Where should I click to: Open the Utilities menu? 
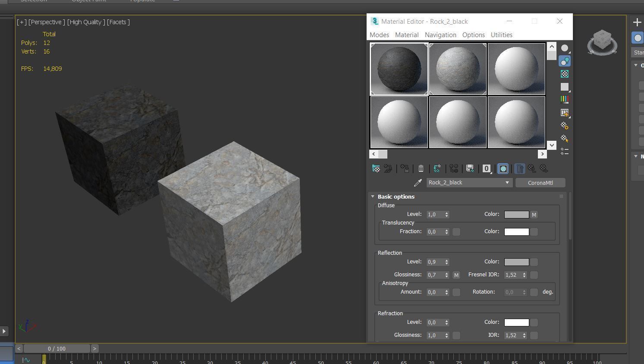coord(502,35)
